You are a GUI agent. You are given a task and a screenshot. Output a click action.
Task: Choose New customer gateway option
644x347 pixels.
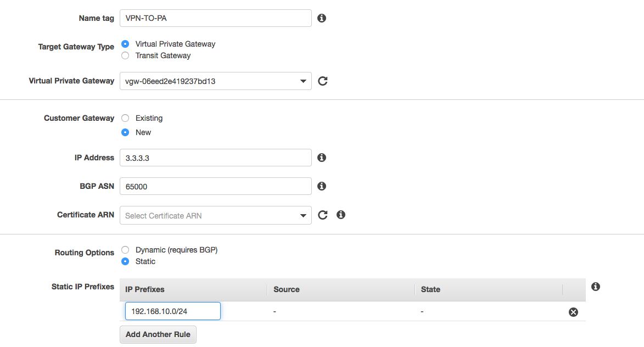pyautogui.click(x=125, y=132)
